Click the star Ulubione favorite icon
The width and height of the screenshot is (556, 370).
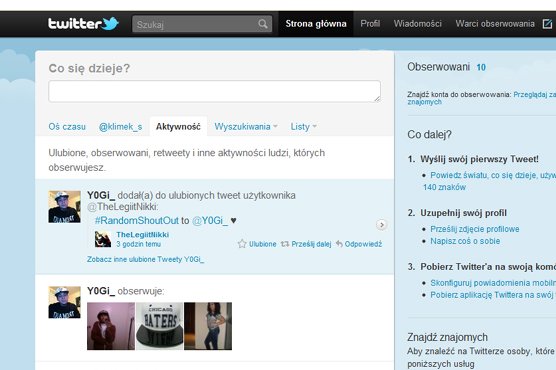[x=242, y=244]
